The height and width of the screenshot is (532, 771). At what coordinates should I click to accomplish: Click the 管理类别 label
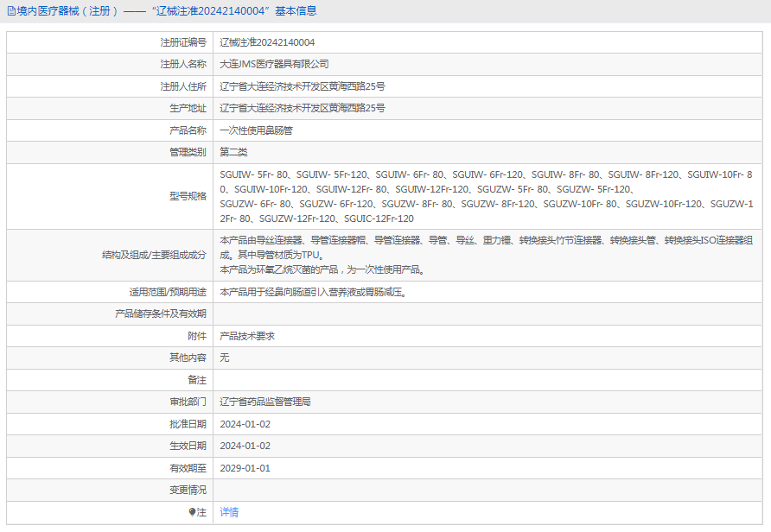pos(188,152)
